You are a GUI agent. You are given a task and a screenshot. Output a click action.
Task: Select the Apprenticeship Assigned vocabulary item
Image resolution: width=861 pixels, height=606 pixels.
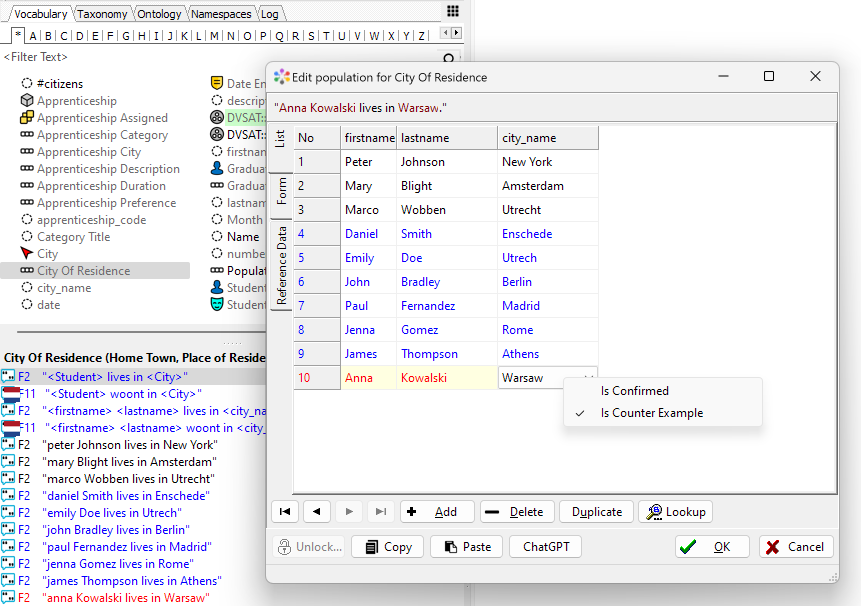click(x=102, y=118)
